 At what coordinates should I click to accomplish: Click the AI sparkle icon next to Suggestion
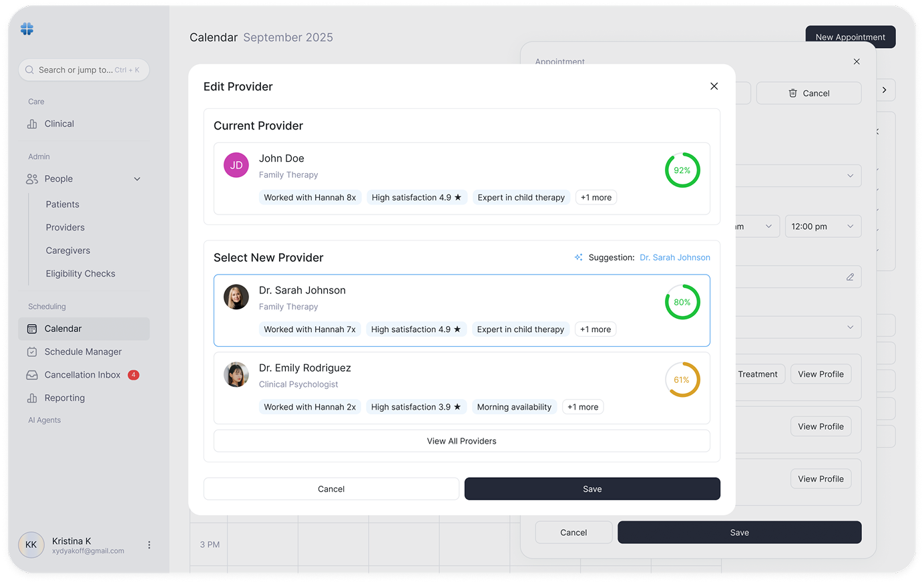[578, 257]
